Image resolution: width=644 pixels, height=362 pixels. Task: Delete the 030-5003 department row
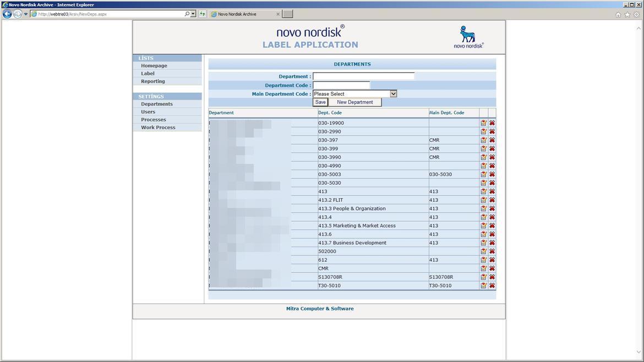[492, 174]
